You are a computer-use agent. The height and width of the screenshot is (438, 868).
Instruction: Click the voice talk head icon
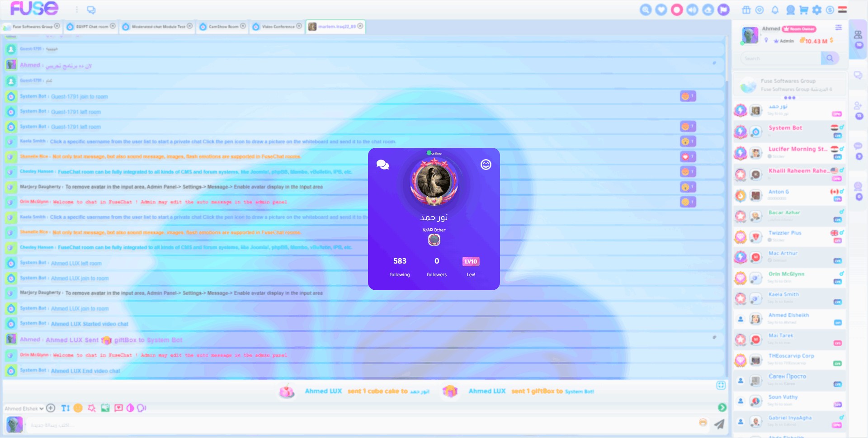pyautogui.click(x=142, y=408)
